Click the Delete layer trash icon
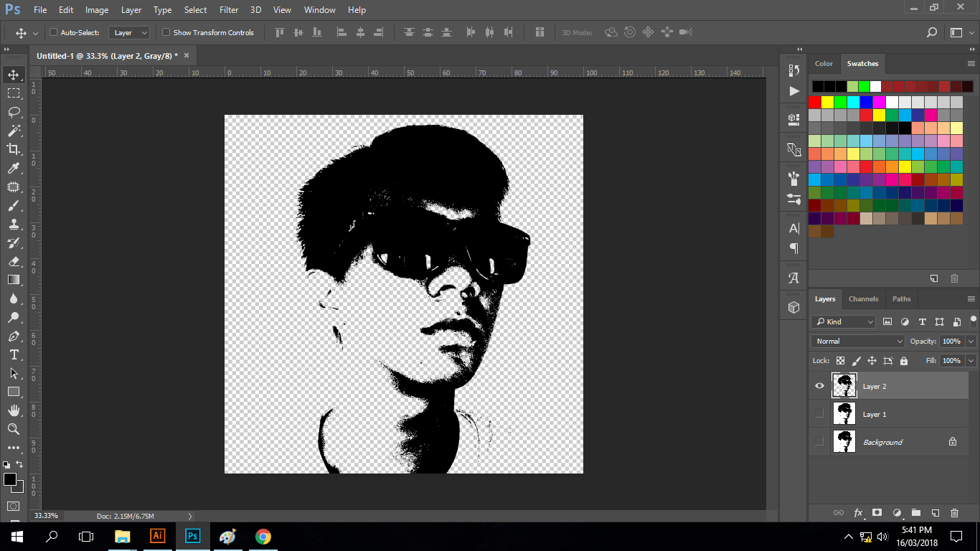 [954, 513]
